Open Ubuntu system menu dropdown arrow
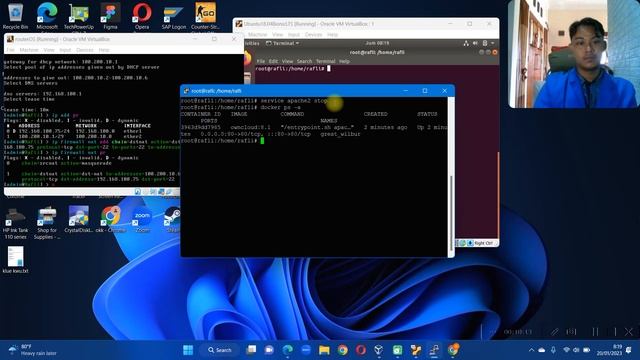This screenshot has width=640, height=360. click(493, 43)
